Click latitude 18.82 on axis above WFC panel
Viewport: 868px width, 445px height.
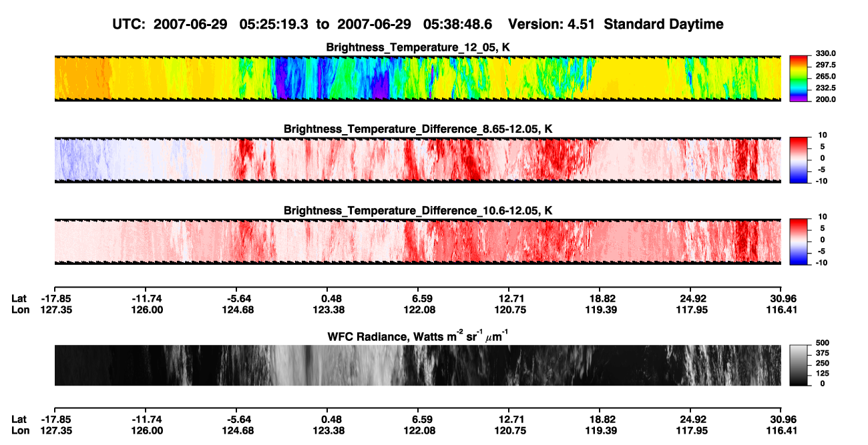(602, 299)
